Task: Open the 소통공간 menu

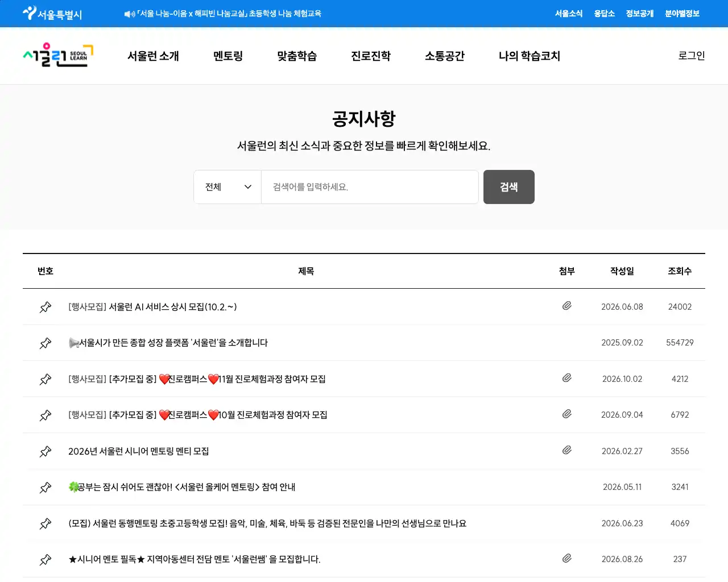Action: (445, 56)
